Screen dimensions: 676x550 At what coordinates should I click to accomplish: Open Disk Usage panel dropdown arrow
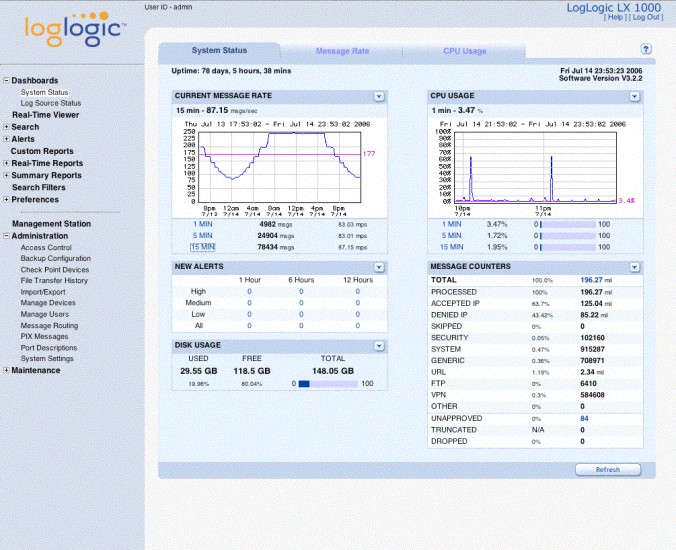(x=379, y=345)
